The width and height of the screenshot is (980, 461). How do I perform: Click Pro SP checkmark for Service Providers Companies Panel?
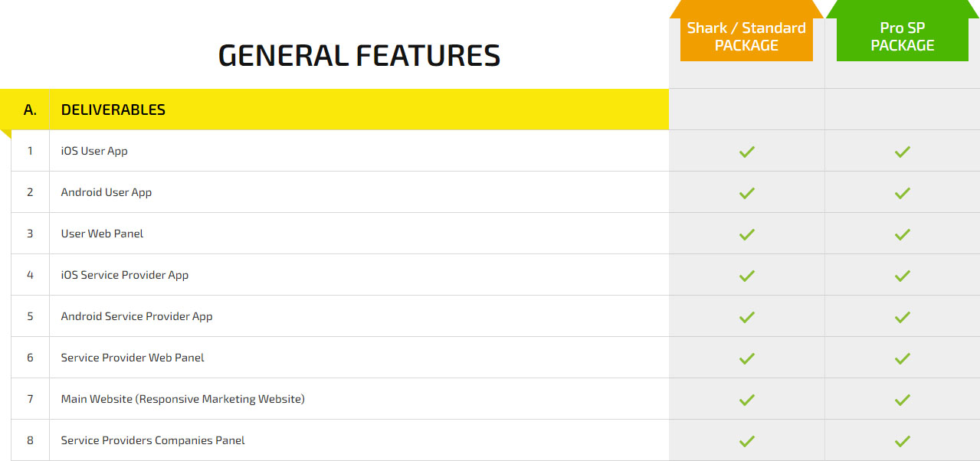(903, 441)
